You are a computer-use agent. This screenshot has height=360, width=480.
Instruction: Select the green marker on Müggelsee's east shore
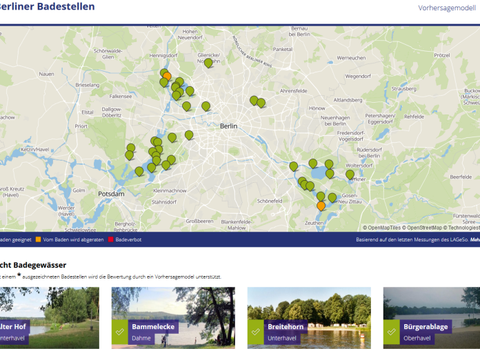[330, 174]
